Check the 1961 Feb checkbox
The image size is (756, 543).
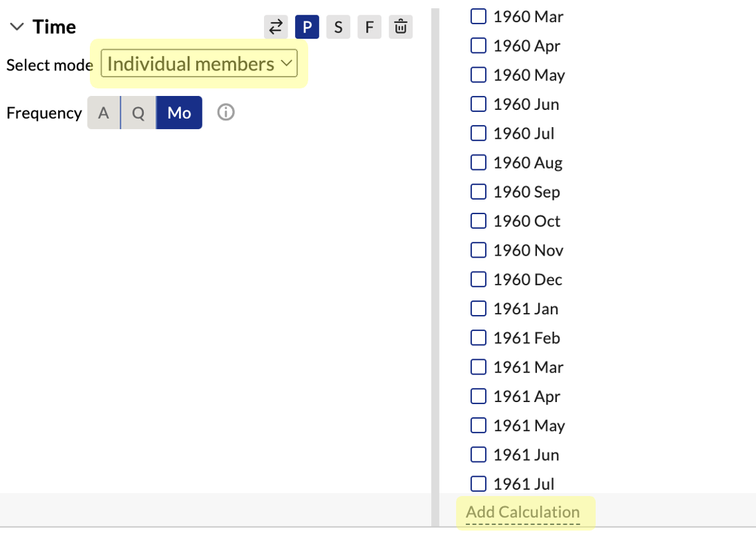pyautogui.click(x=478, y=338)
